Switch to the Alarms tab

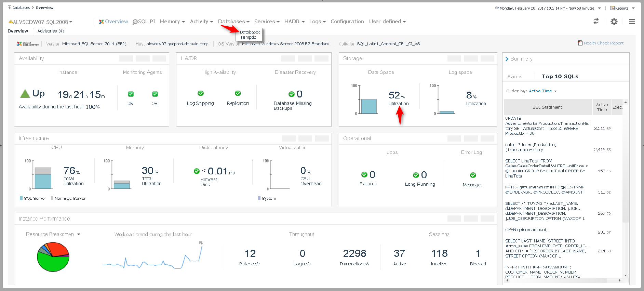[x=514, y=77]
